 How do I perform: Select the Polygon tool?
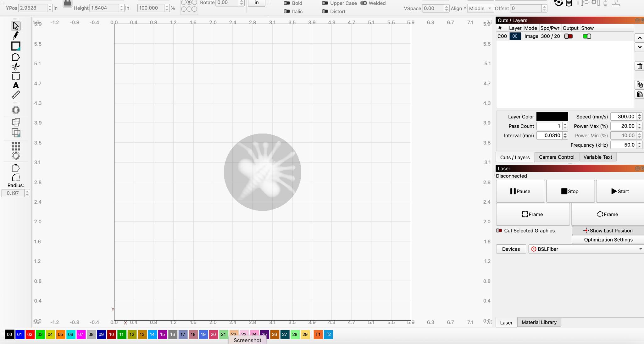coord(16,57)
